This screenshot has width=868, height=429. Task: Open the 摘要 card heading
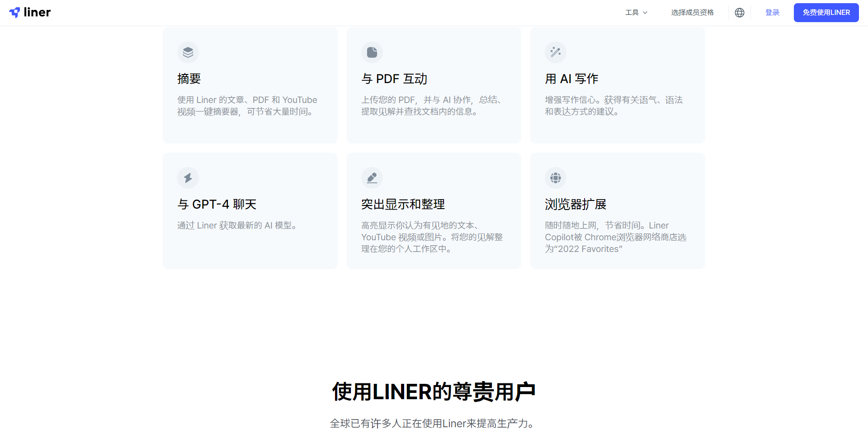pyautogui.click(x=189, y=79)
